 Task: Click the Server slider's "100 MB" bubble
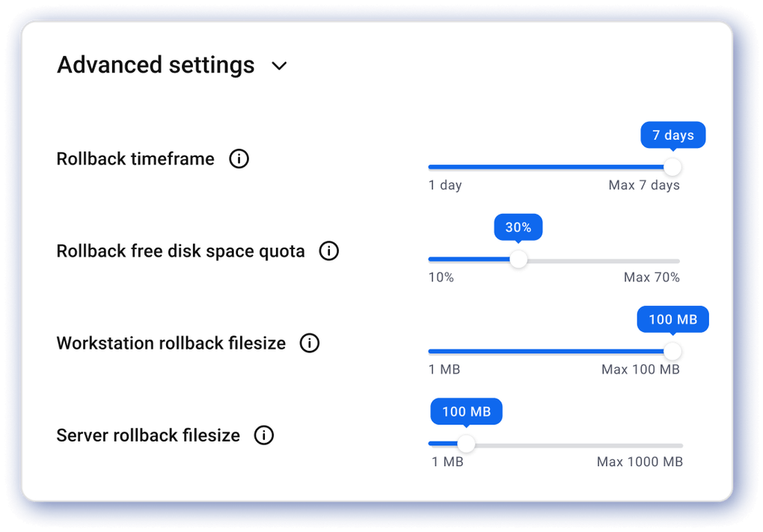click(x=466, y=412)
